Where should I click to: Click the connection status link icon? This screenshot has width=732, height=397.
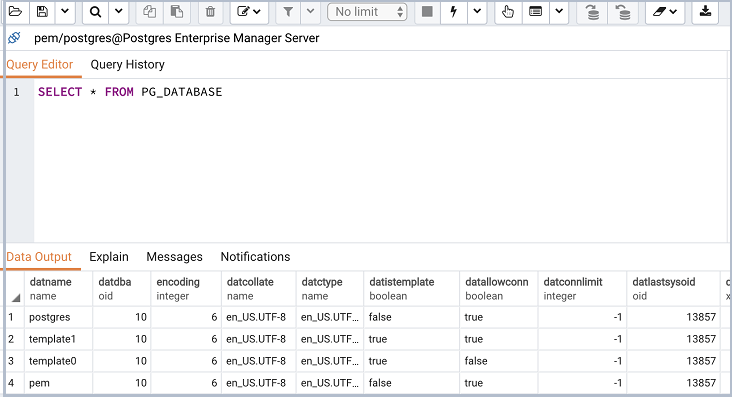tap(14, 38)
